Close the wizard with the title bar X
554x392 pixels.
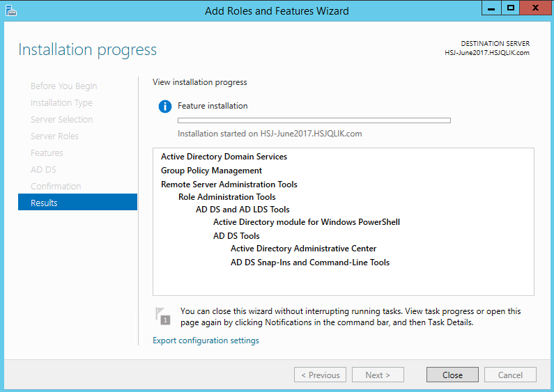click(x=535, y=8)
